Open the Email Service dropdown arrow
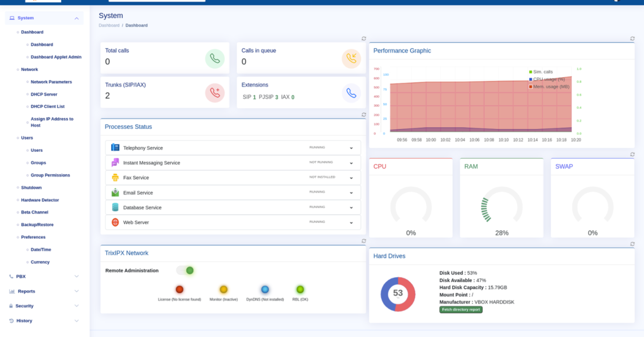Image resolution: width=644 pixels, height=337 pixels. tap(352, 193)
